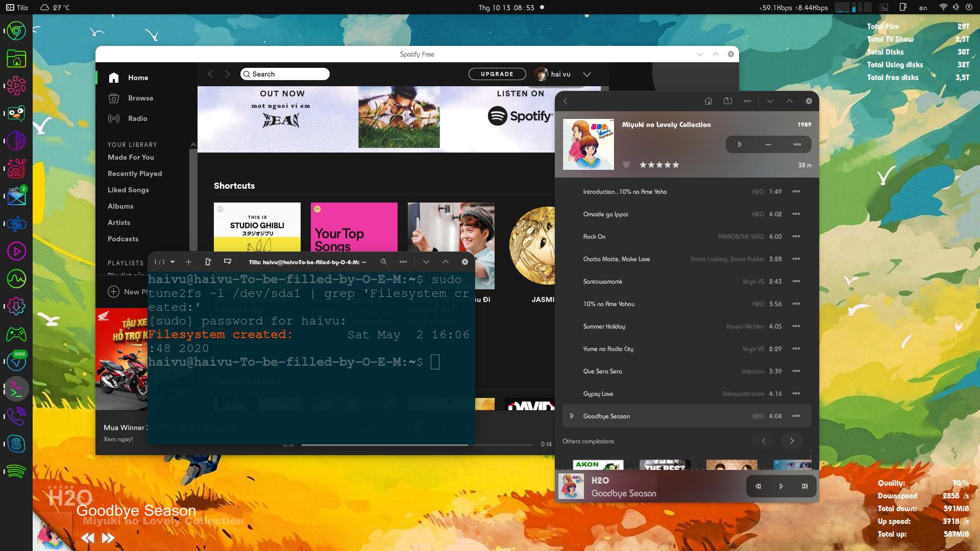The width and height of the screenshot is (980, 551).
Task: Open the album's more actions menu
Action: tap(797, 144)
